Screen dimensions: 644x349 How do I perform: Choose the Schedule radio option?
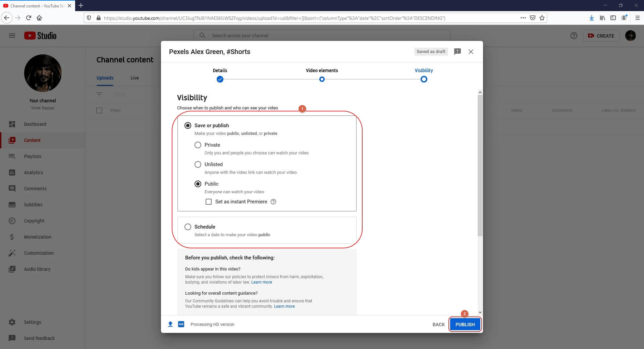pyautogui.click(x=188, y=227)
